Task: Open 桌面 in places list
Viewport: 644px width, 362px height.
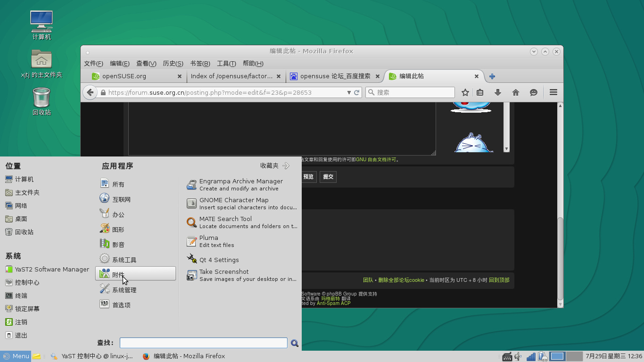Action: tap(16, 219)
